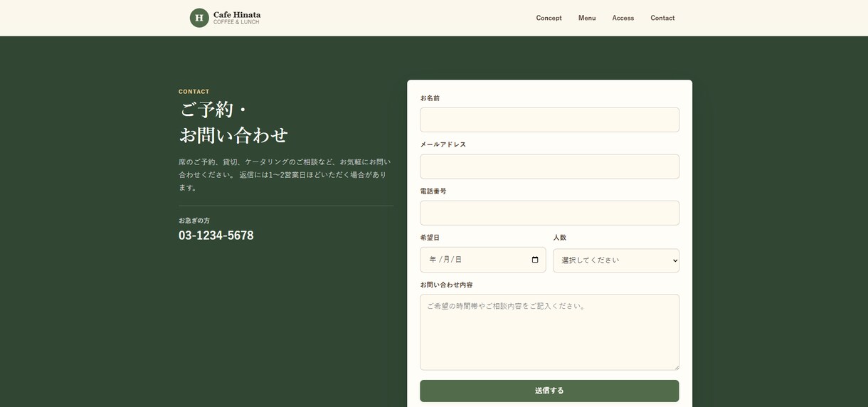Viewport: 868px width, 407px height.
Task: Click the 希望日 date field
Action: (x=482, y=260)
